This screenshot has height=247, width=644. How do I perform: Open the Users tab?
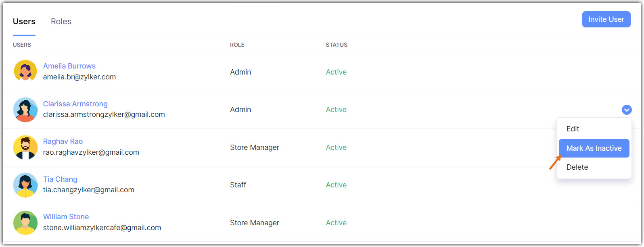24,21
